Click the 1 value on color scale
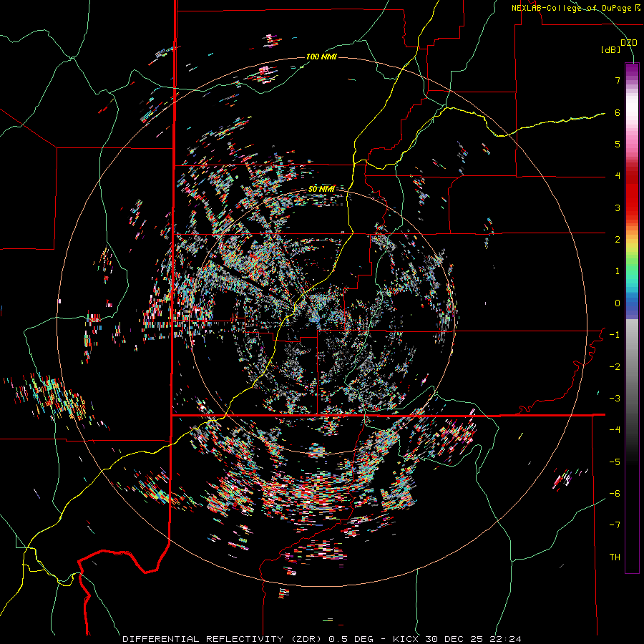Viewport: 644px width, 644px height. pyautogui.click(x=618, y=271)
